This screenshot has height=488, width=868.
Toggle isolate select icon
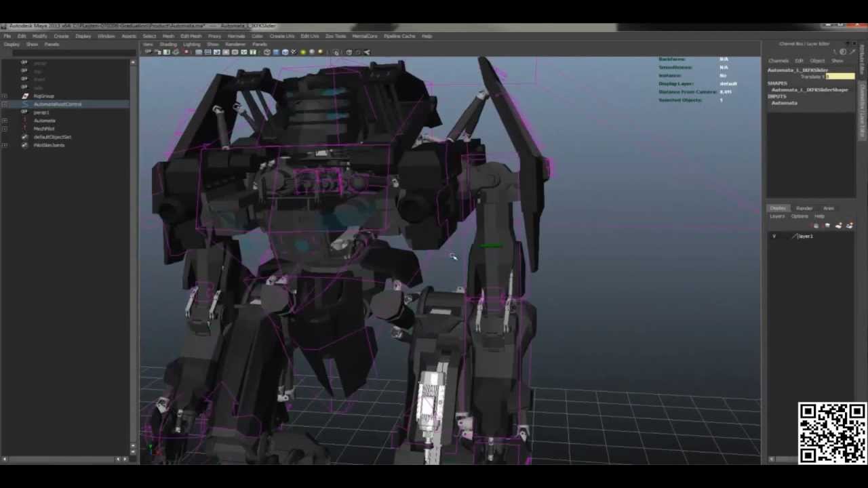[x=336, y=52]
